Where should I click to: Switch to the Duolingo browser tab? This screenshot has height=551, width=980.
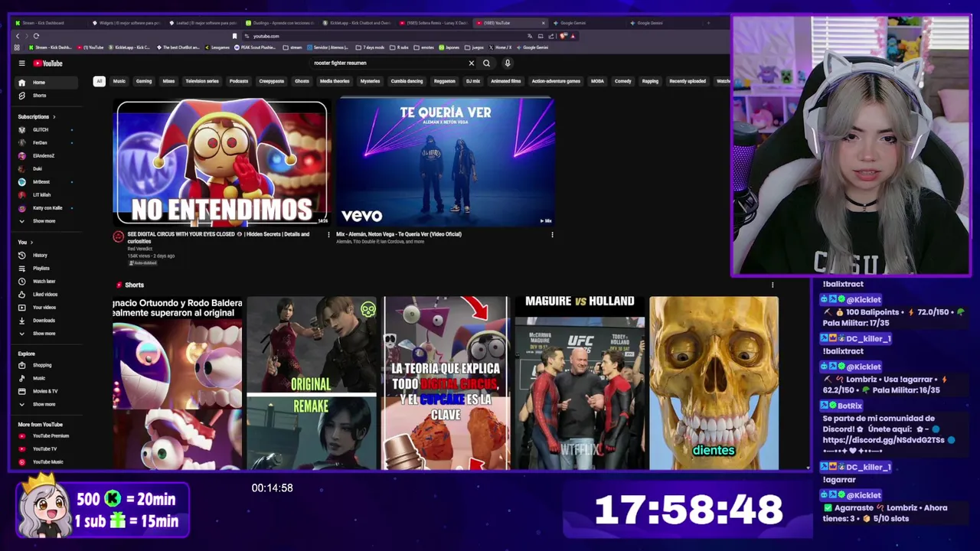point(281,23)
